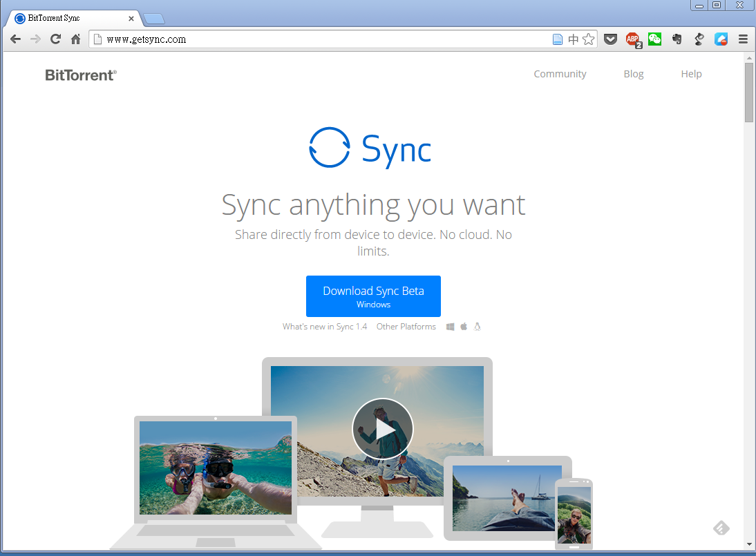This screenshot has width=756, height=556.
Task: Click the Windows platform icon
Action: point(450,327)
